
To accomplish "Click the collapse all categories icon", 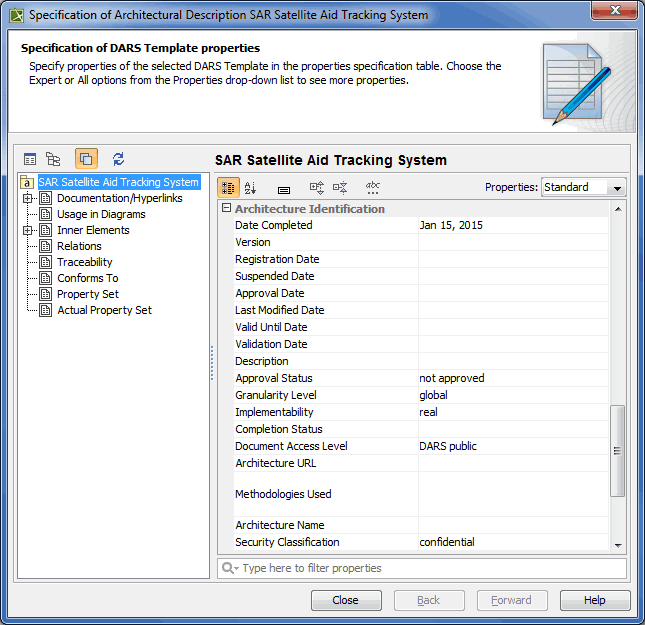I will [340, 188].
